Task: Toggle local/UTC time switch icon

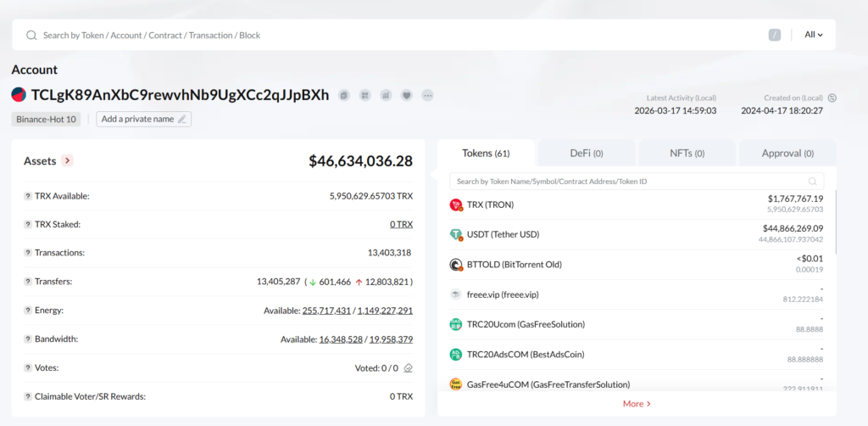Action: pos(832,98)
